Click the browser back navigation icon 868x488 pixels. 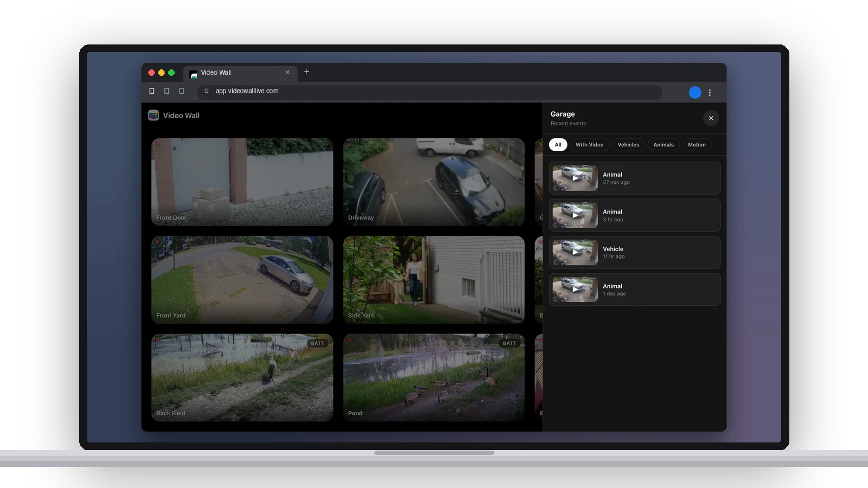click(x=152, y=91)
